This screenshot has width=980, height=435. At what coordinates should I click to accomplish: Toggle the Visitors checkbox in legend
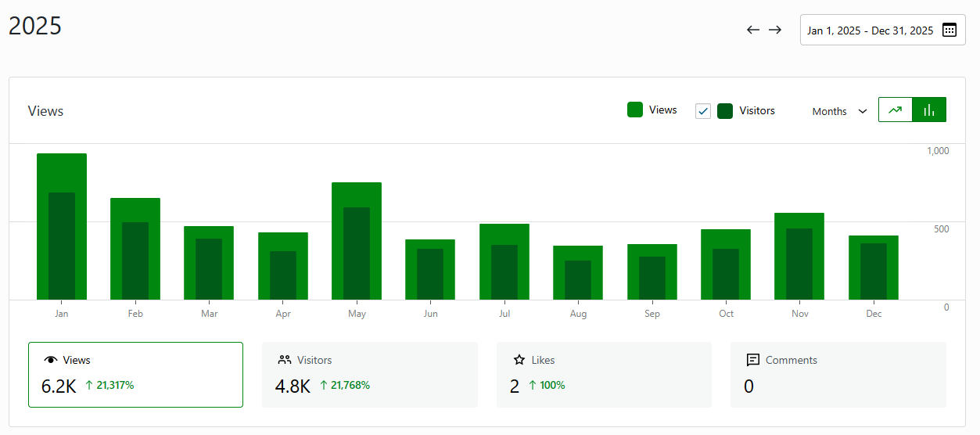(x=703, y=111)
